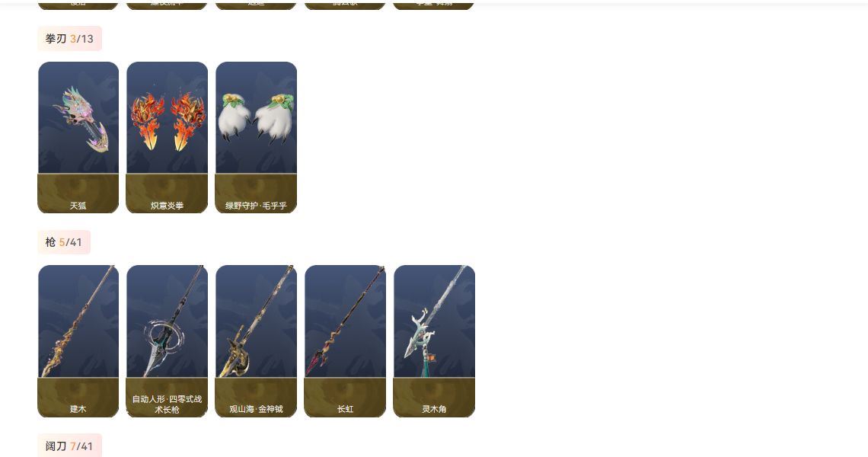868x457 pixels.
Task: Click the 天狐 fist blade weapon image
Action: pos(78,117)
